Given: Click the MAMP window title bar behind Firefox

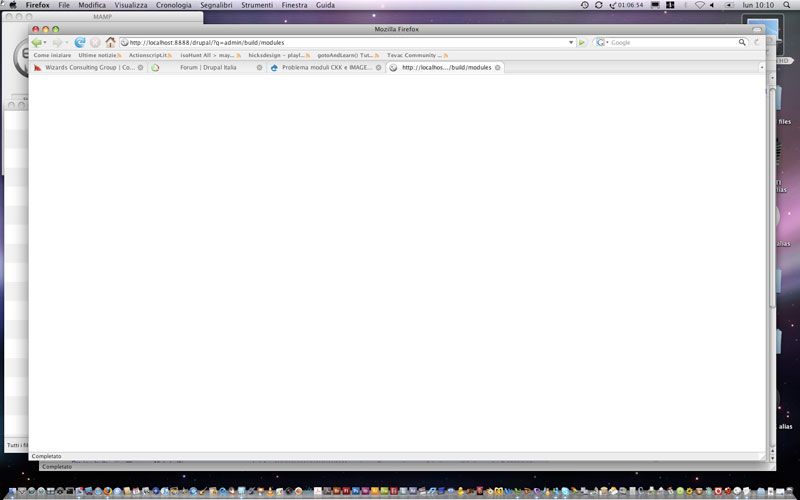Looking at the screenshot, I should click(102, 17).
